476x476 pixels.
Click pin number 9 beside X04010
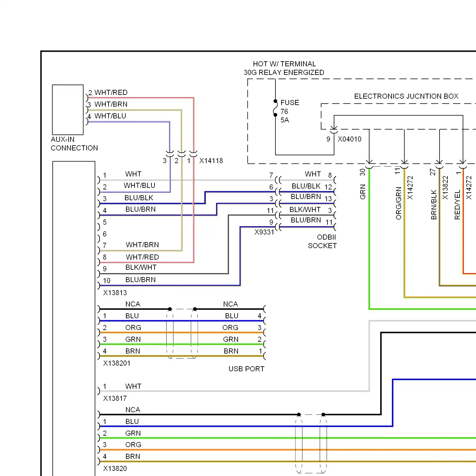click(328, 139)
